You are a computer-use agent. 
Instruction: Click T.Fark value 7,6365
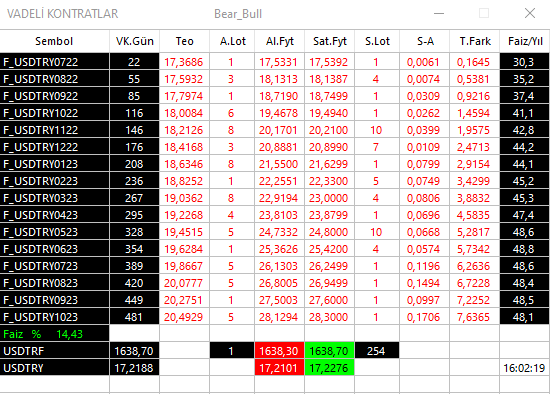474,317
